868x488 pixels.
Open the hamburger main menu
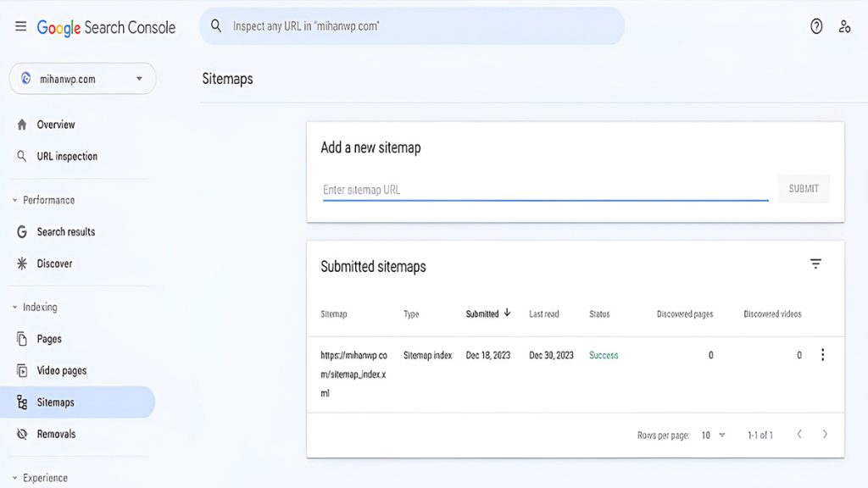point(20,27)
